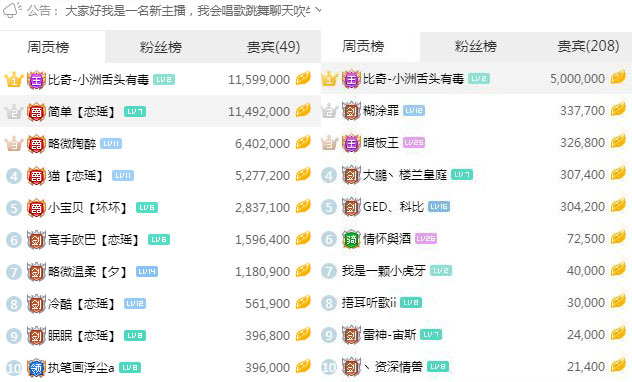Click the silver crown icon beside 简单【恋瑶】
The width and height of the screenshot is (632, 382).
pos(14,112)
